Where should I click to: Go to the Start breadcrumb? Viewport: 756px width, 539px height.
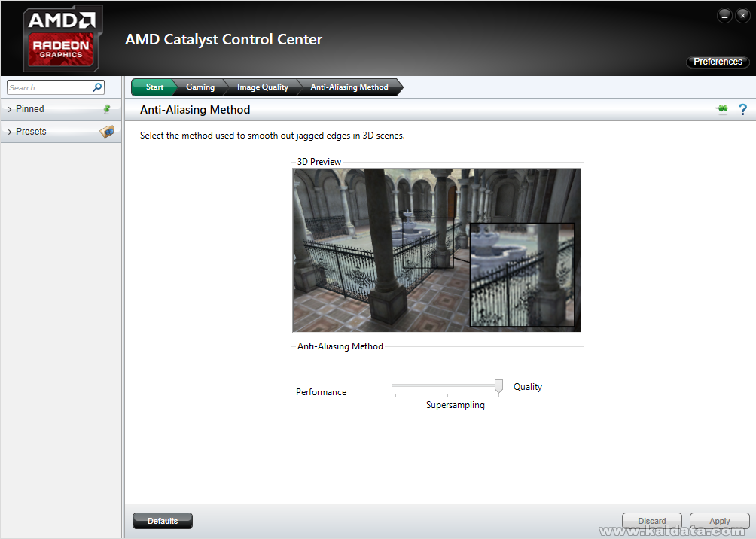click(154, 87)
